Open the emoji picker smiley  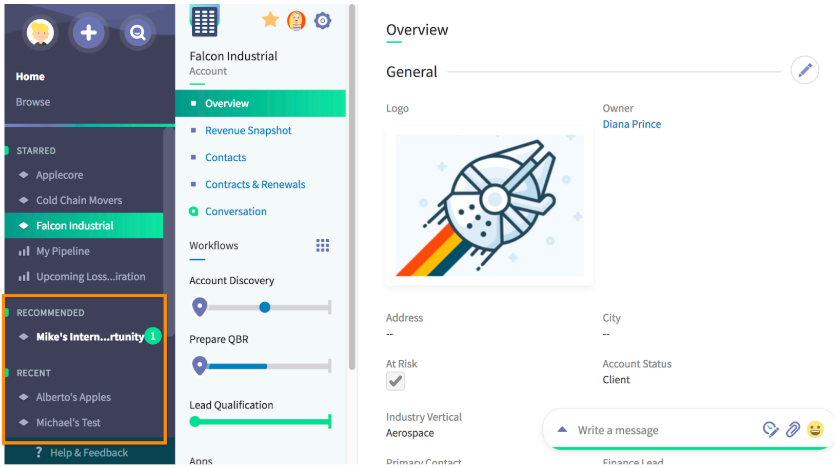pyautogui.click(x=815, y=429)
